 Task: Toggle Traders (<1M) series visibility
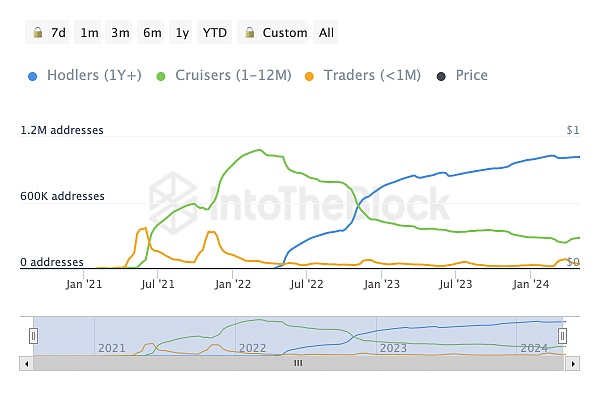click(x=372, y=75)
